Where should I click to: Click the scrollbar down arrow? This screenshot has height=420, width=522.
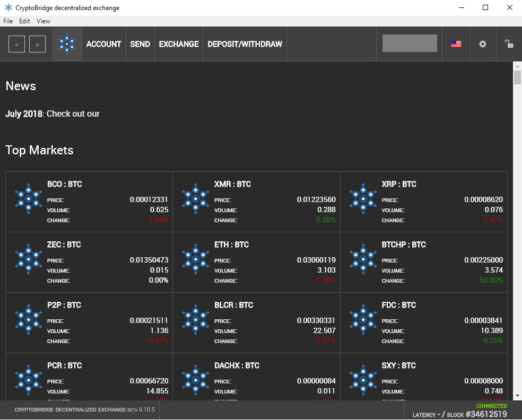[x=517, y=396]
